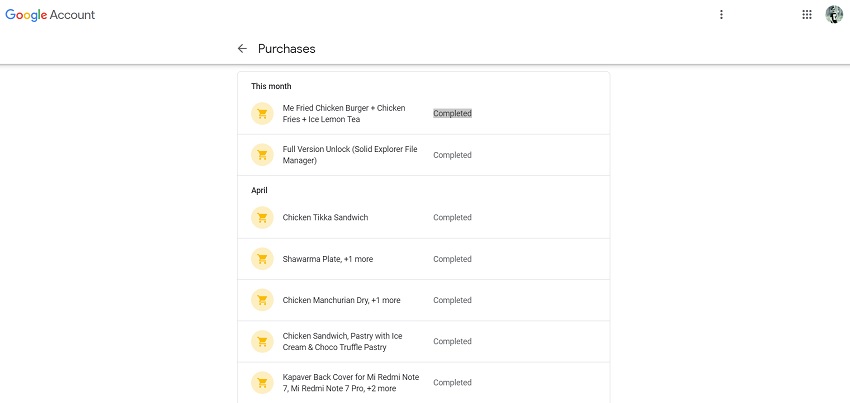The height and width of the screenshot is (403, 850).
Task: Click the back arrow beside Purchases
Action: (242, 48)
